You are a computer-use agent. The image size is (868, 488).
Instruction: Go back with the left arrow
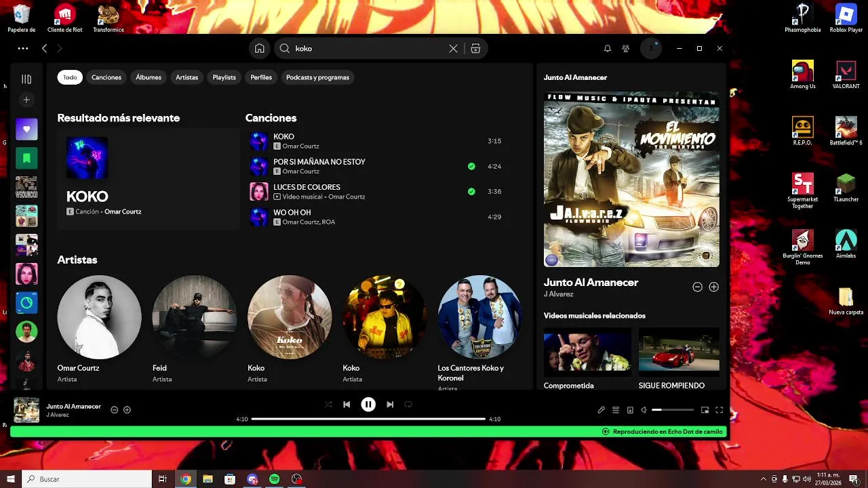[45, 49]
